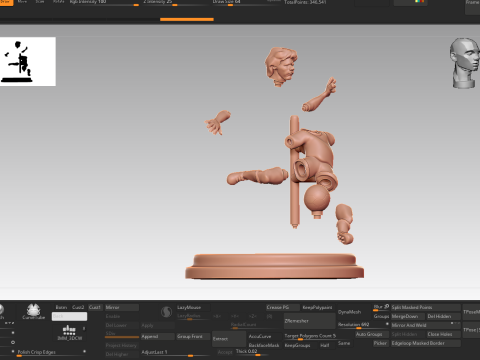Click the Auto Groups button
The image size is (480, 360).
[372, 334]
